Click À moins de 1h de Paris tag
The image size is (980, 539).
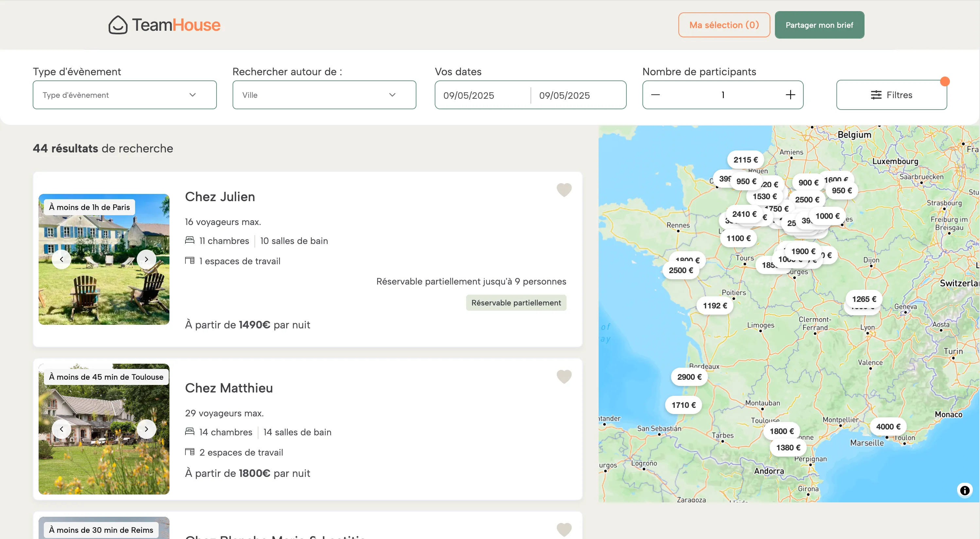(x=89, y=207)
